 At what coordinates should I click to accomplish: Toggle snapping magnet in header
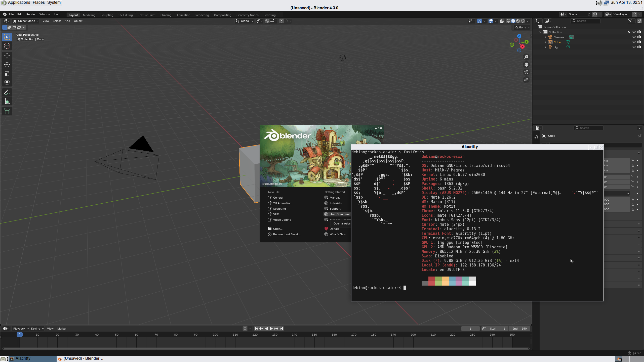coord(267,21)
